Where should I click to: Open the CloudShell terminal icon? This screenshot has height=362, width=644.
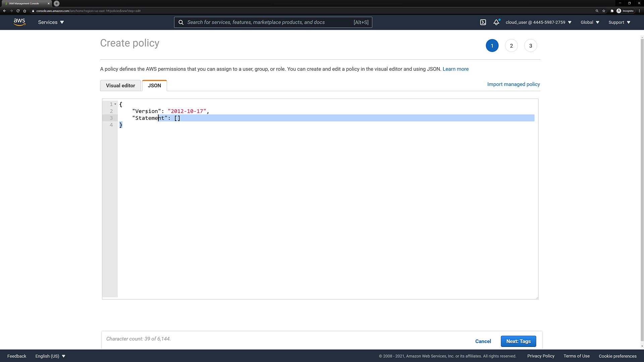483,22
